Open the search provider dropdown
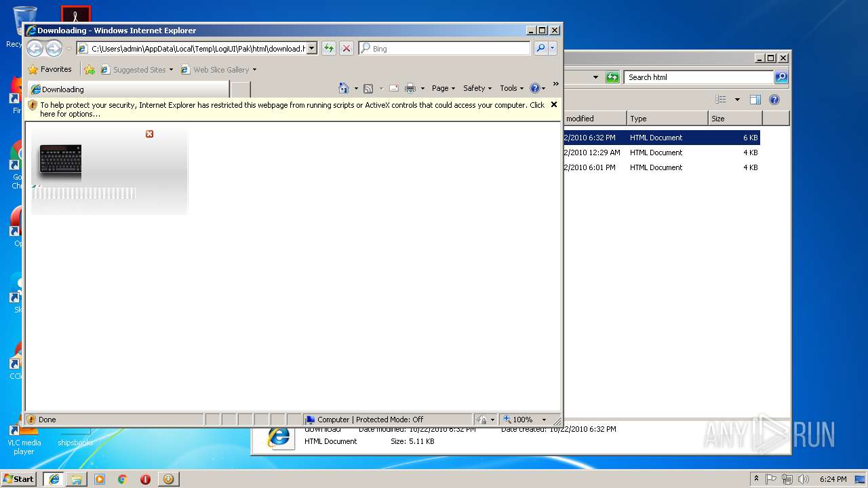Image resolution: width=868 pixels, height=488 pixels. click(553, 48)
